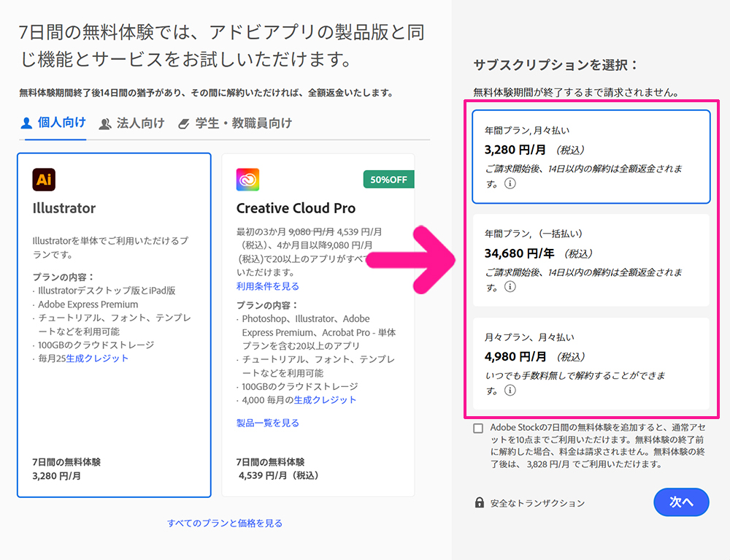Enable the Adobe Stock free trial checkbox
This screenshot has height=560, width=730.
pyautogui.click(x=477, y=430)
